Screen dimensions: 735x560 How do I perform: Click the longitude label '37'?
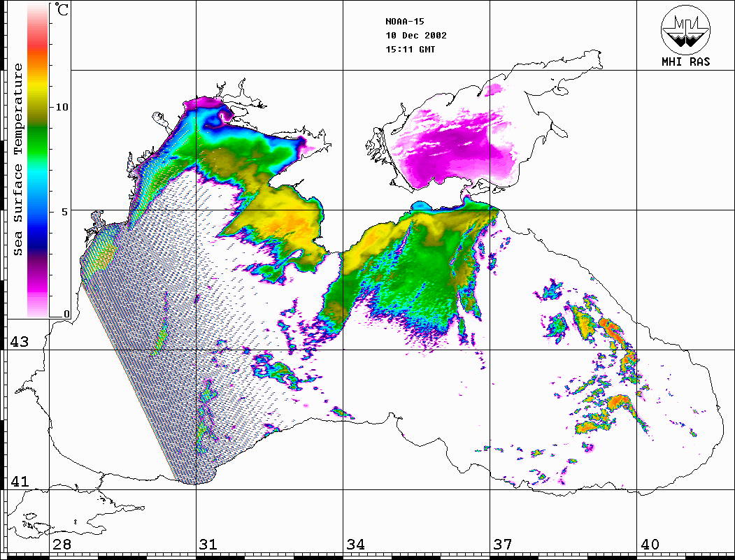pos(503,544)
